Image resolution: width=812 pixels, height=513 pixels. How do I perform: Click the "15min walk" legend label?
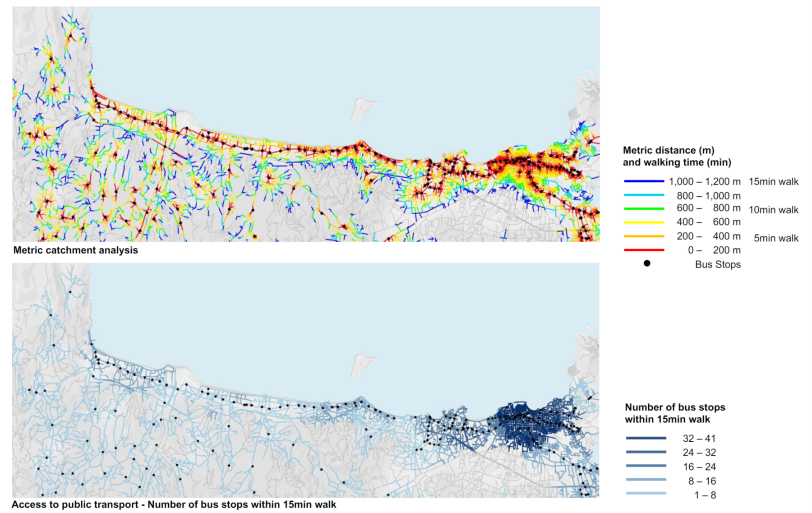[773, 182]
